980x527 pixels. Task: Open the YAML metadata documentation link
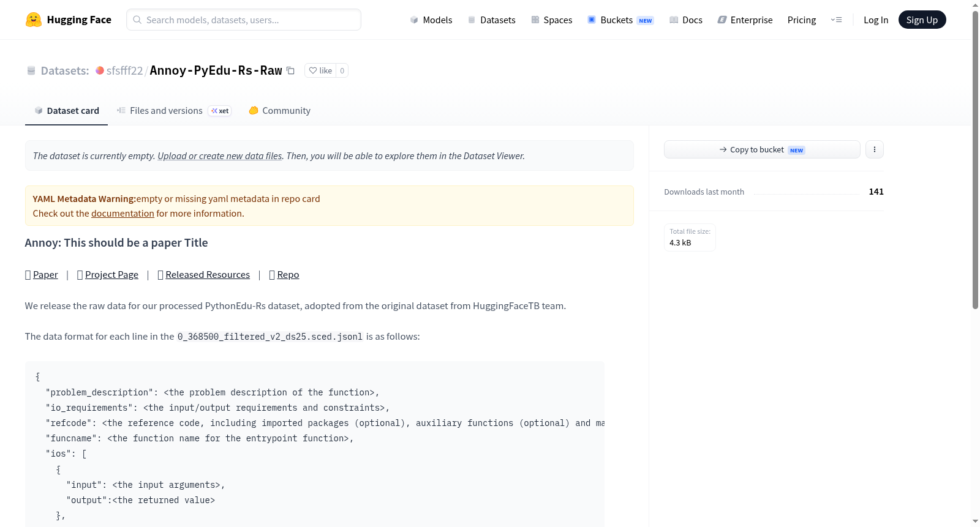pyautogui.click(x=123, y=213)
